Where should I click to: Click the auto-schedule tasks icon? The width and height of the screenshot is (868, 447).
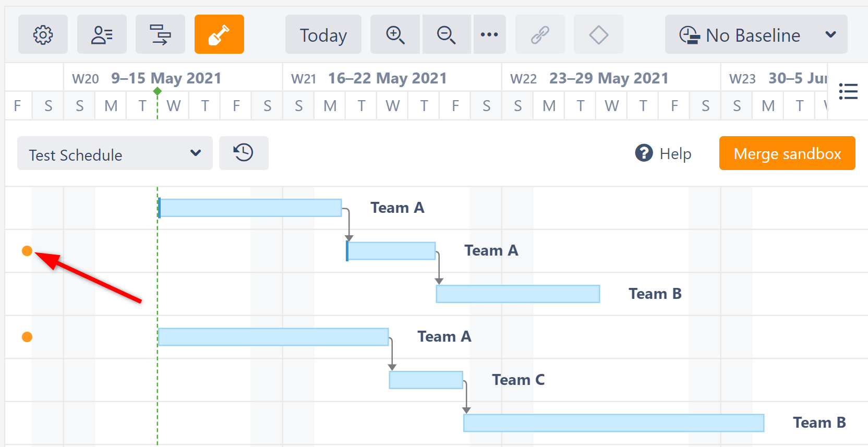click(x=160, y=34)
